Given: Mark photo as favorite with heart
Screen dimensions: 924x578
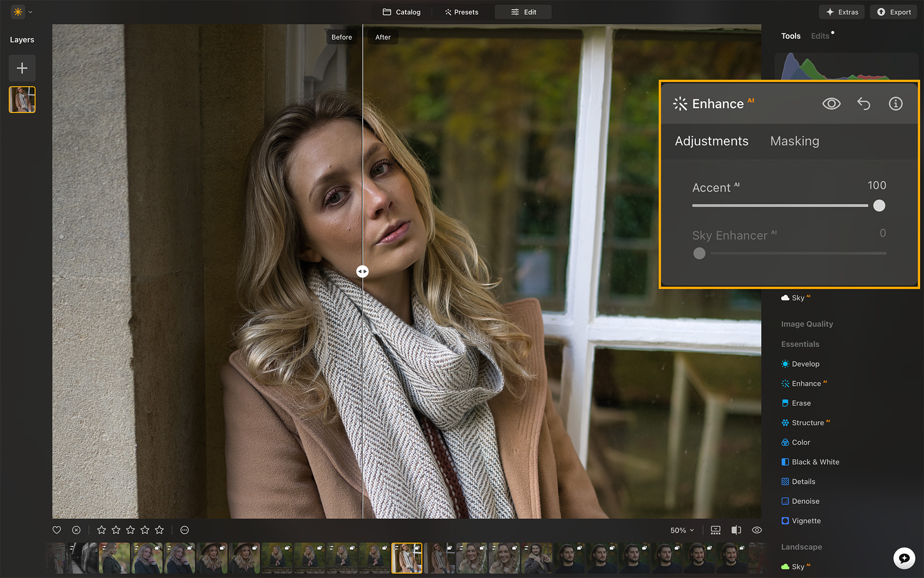Looking at the screenshot, I should pos(57,530).
